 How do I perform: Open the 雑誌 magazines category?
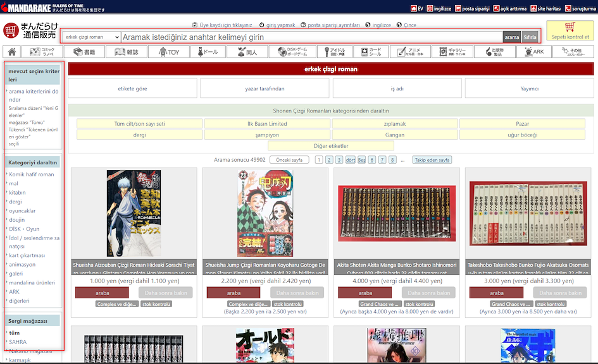point(127,52)
